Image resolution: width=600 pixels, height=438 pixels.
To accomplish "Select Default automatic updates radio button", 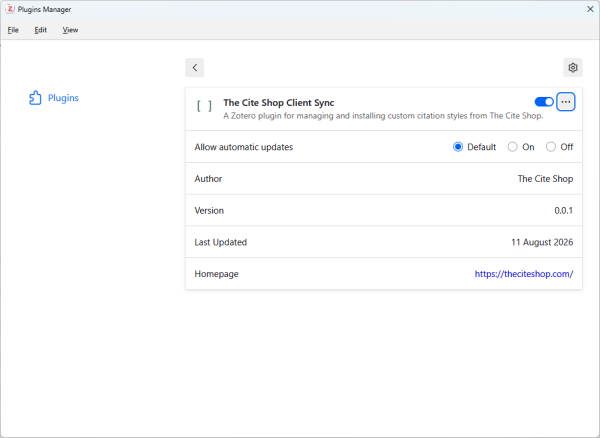I will 458,147.
